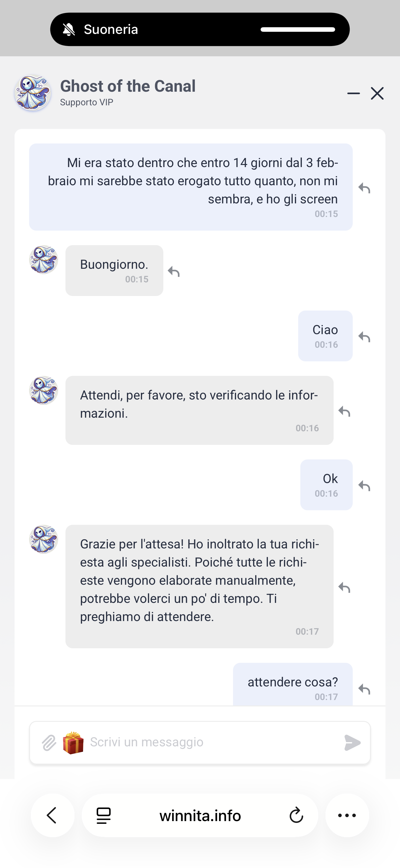
Task: Reload the winnita.info page
Action: (296, 815)
